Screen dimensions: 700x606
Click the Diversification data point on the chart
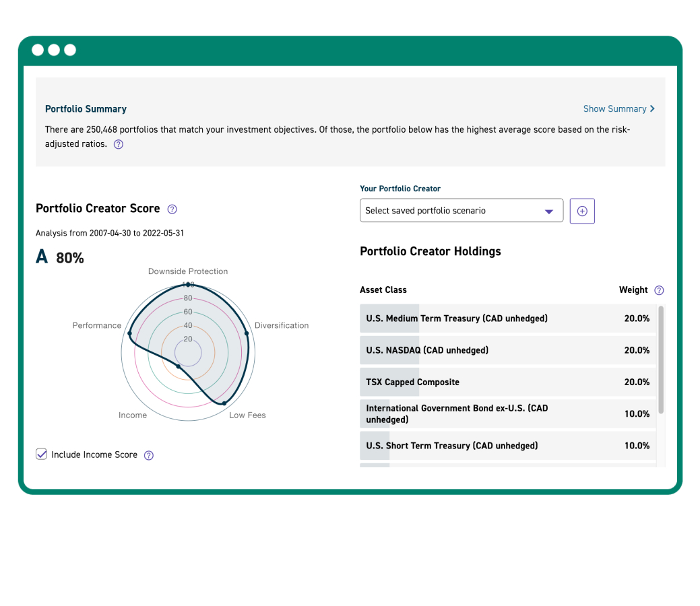247,333
